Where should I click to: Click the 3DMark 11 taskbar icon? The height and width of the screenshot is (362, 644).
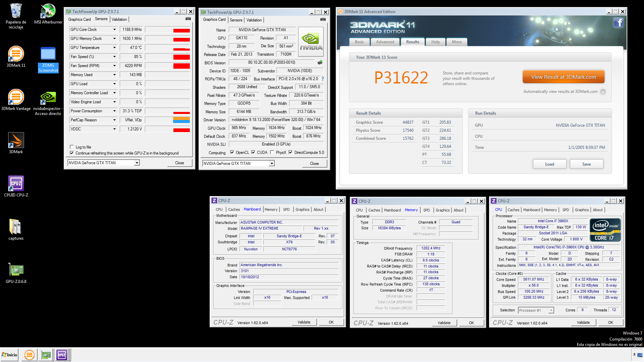30,355
